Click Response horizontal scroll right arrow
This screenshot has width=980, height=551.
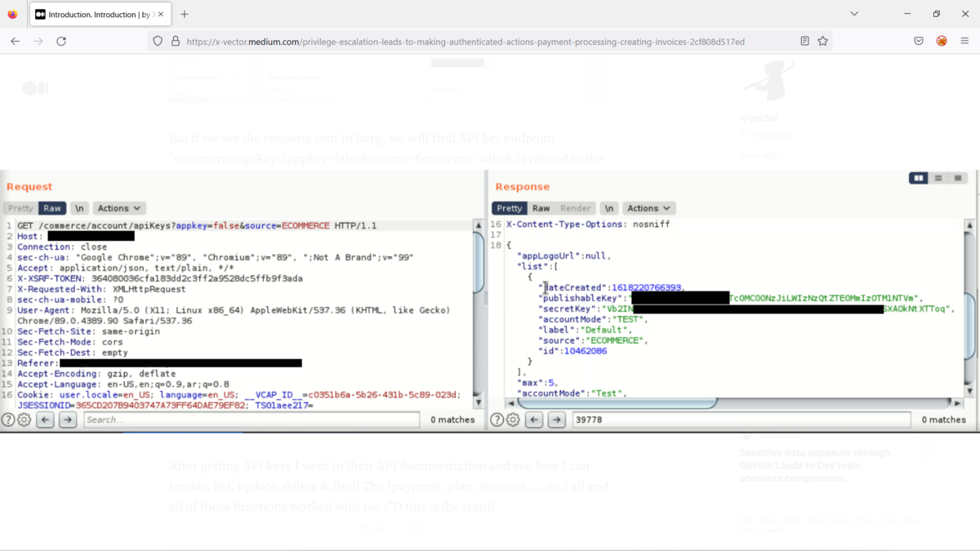[x=956, y=402]
